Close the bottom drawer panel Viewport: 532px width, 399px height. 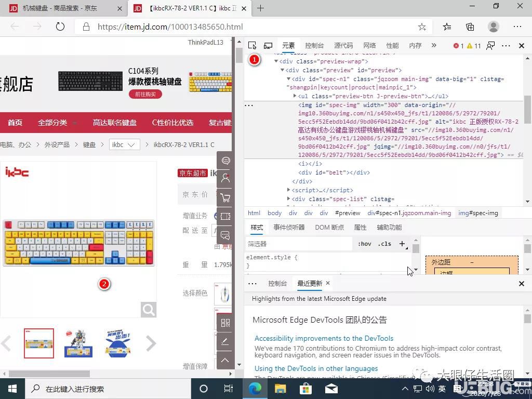[522, 284]
